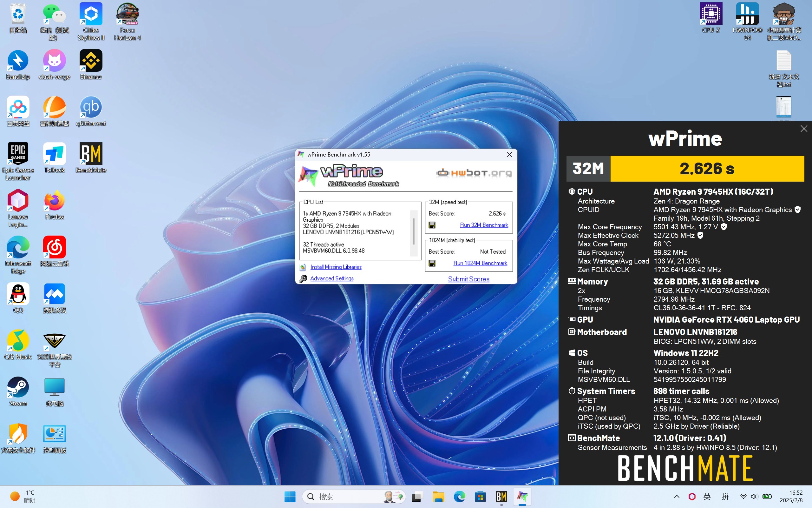Launch 腾讯会议 desktop shortcut
This screenshot has height=508, width=812.
[54, 298]
